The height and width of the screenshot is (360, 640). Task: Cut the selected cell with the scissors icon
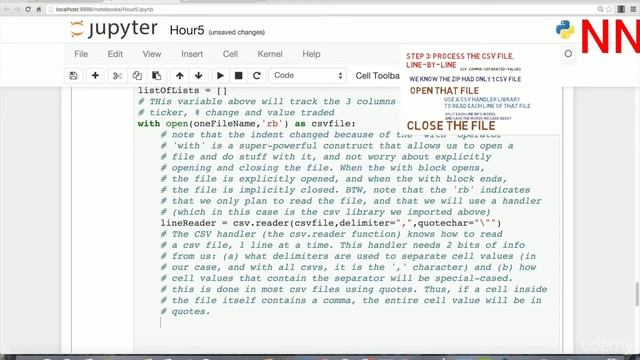pos(118,76)
